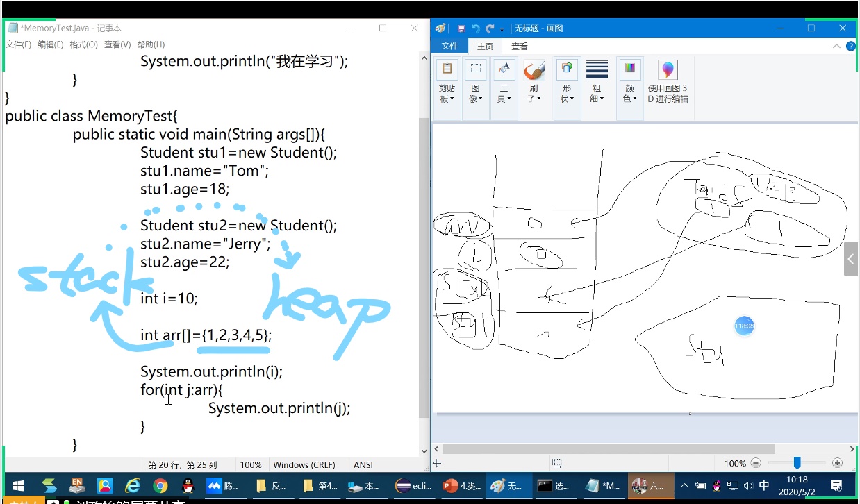Image resolution: width=860 pixels, height=504 pixels.
Task: Click the blue contact-photo icon on the taskbar
Action: click(105, 485)
